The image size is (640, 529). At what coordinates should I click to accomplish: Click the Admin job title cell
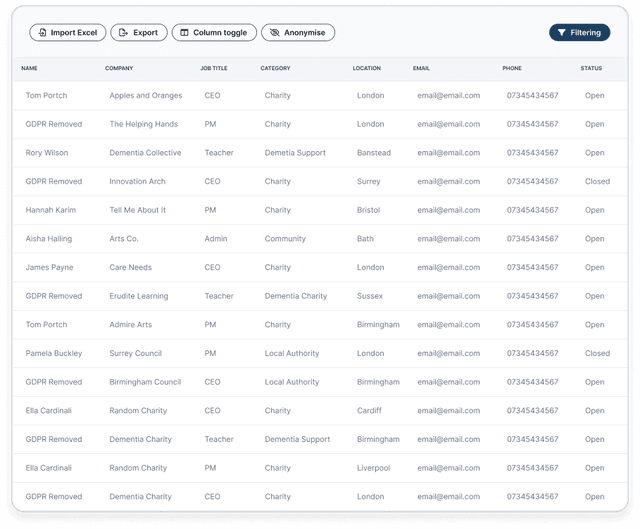click(216, 239)
